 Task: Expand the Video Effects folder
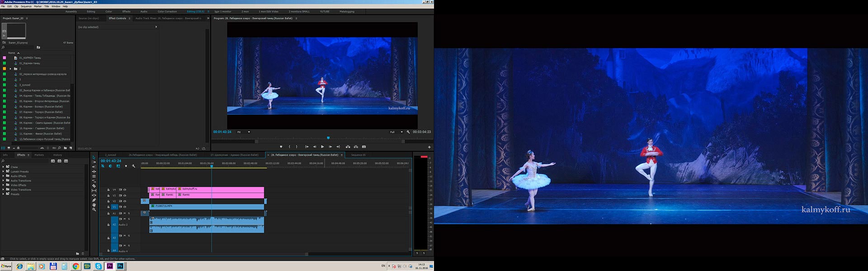pos(3,185)
